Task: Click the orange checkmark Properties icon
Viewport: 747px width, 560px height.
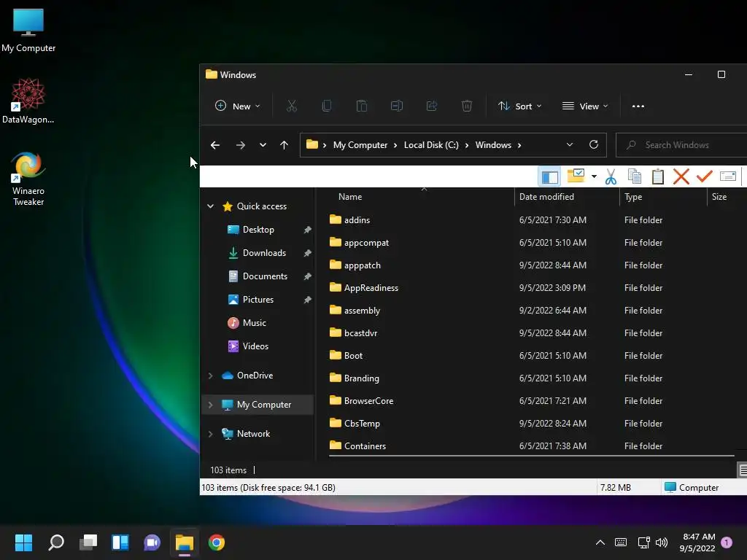Action: [704, 176]
